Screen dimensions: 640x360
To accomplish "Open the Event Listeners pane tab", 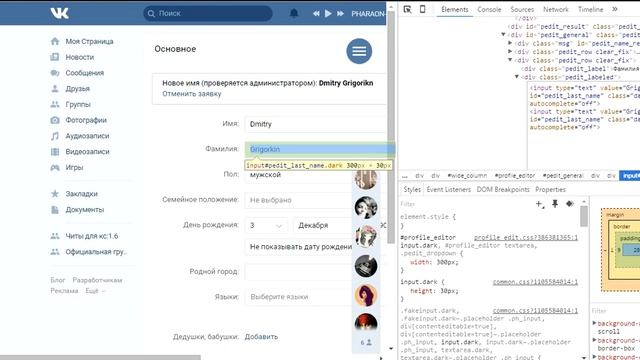I will pyautogui.click(x=449, y=190).
